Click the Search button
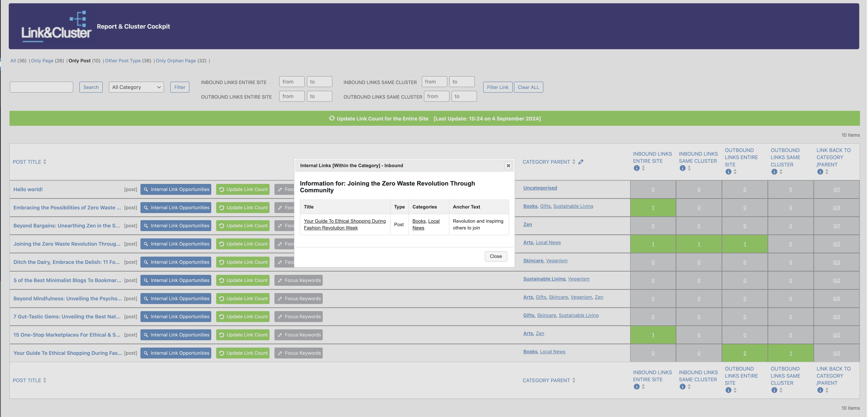This screenshot has width=868, height=417. pos(91,87)
